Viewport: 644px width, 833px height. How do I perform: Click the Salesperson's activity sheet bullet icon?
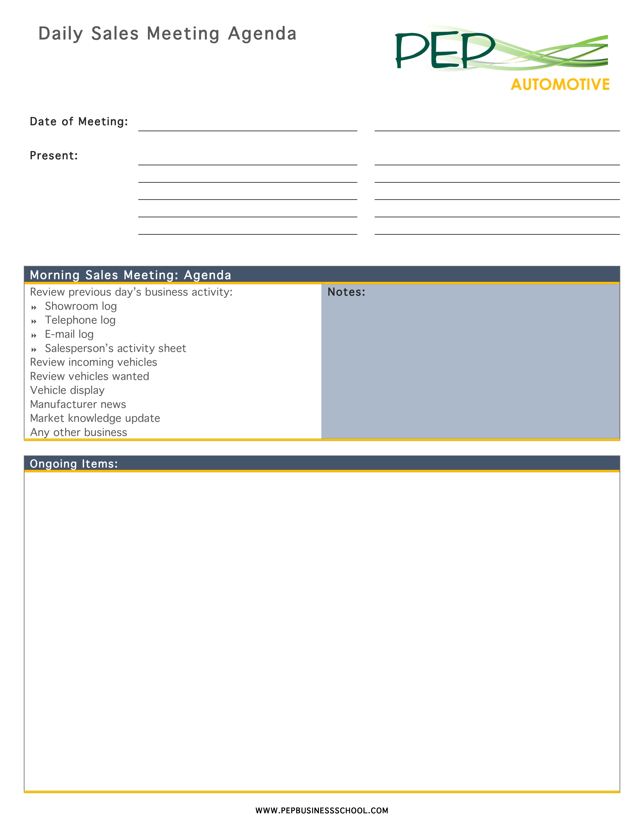click(37, 348)
